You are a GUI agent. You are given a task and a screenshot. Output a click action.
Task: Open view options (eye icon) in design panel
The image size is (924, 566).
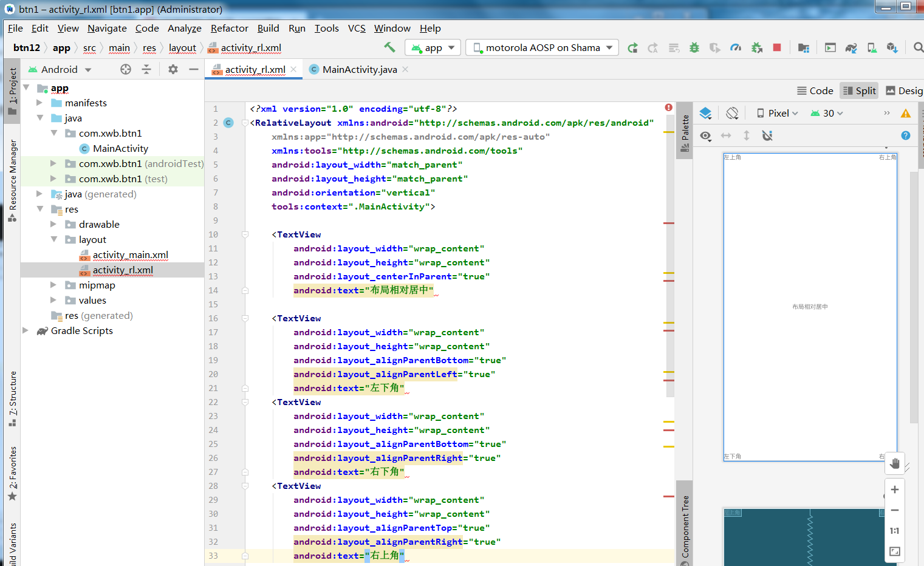pyautogui.click(x=705, y=136)
